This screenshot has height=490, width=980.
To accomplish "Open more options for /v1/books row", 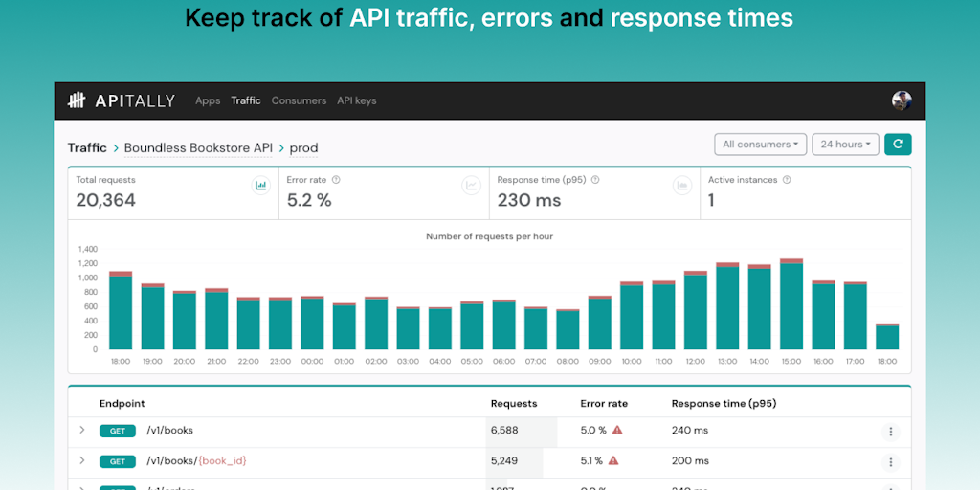I will pyautogui.click(x=891, y=432).
